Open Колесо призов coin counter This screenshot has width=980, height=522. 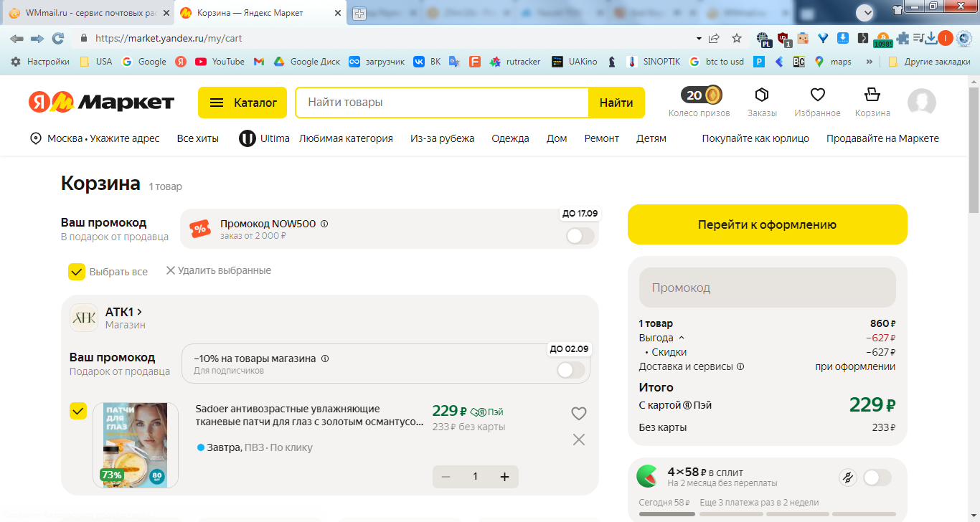(x=700, y=95)
